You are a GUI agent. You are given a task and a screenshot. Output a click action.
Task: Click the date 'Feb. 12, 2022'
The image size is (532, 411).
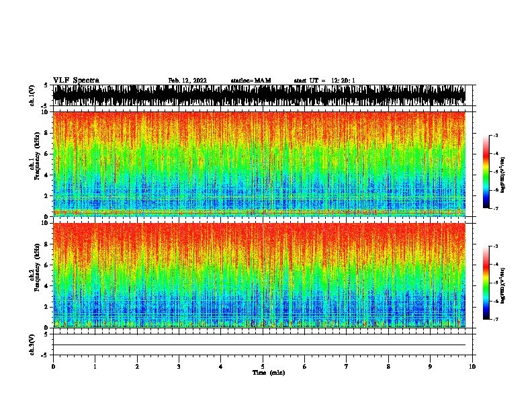pyautogui.click(x=187, y=81)
